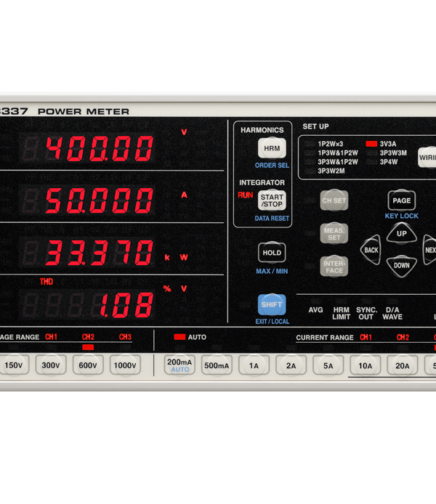Click the HARMONICS heading

(262, 130)
